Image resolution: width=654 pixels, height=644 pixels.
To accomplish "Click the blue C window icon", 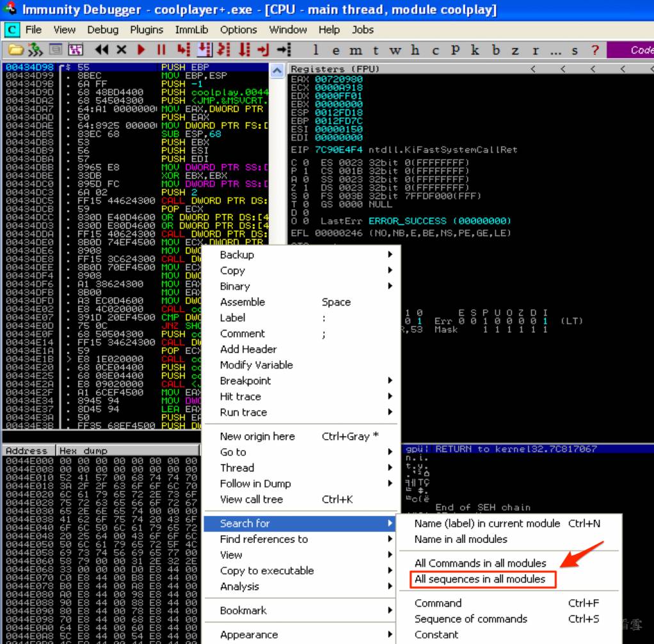I will tap(12, 30).
